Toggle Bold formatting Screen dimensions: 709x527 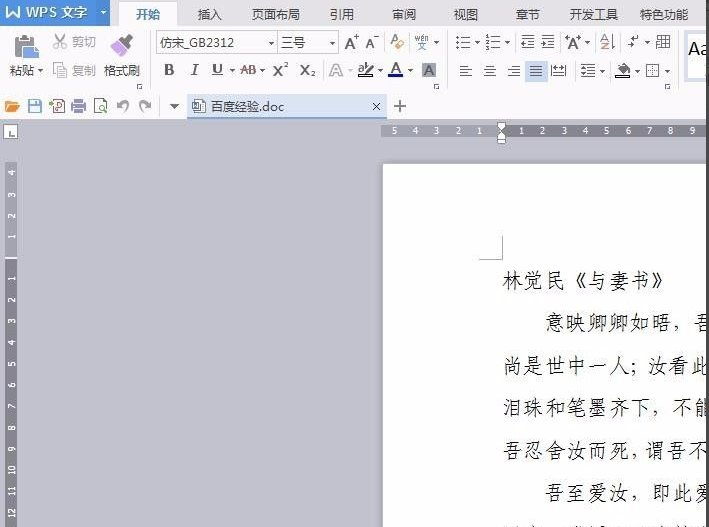[x=169, y=70]
